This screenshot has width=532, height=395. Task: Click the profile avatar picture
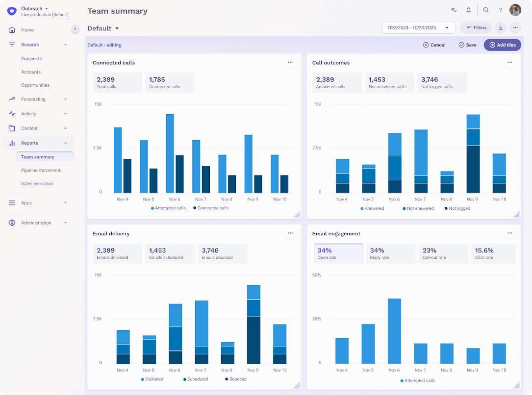click(x=515, y=10)
